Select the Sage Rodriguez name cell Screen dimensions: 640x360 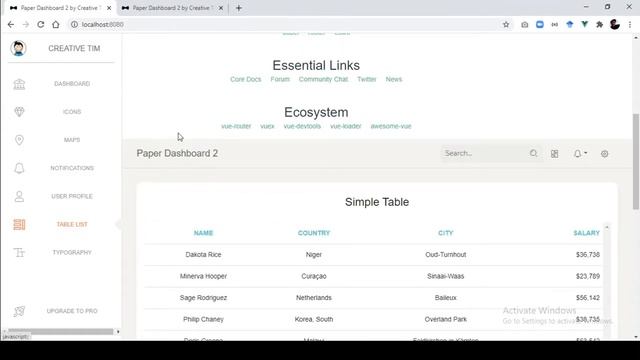[203, 298]
